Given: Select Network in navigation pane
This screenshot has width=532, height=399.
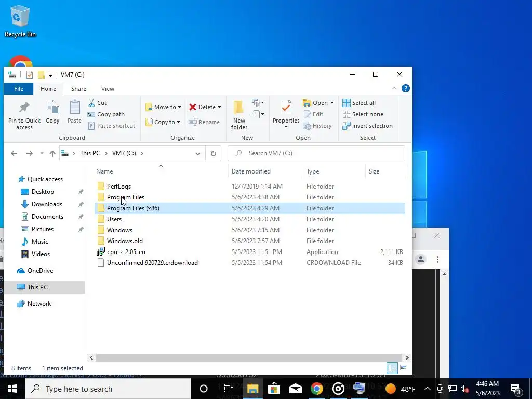Looking at the screenshot, I should [x=39, y=304].
